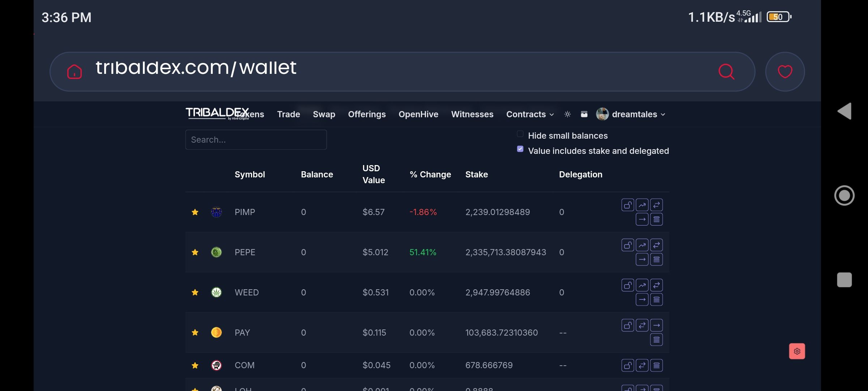Click the right-arrow send icon for PIMP
Viewport: 868px width, 391px height.
[x=642, y=219]
